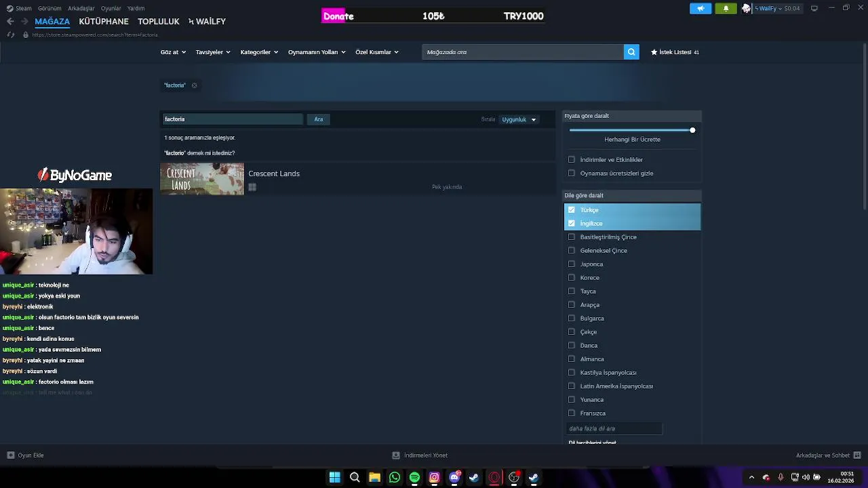This screenshot has height=488, width=868.
Task: Open the Görünüm menu
Action: [50, 8]
